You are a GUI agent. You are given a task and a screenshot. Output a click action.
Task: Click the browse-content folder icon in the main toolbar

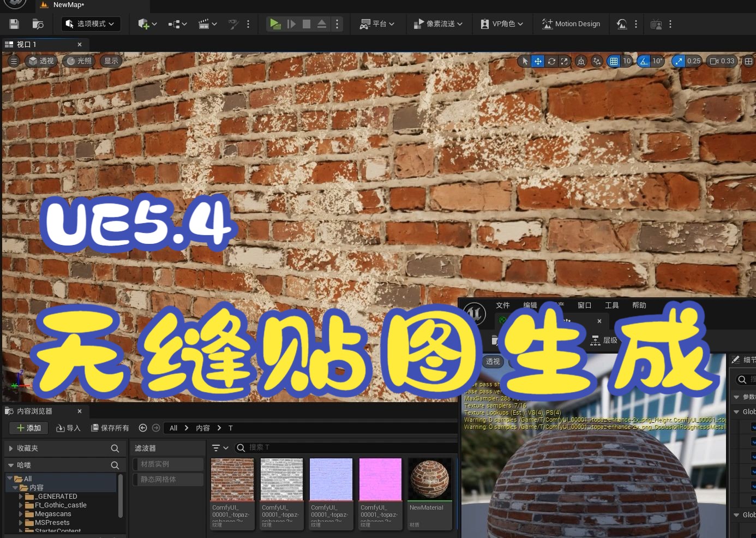(38, 24)
